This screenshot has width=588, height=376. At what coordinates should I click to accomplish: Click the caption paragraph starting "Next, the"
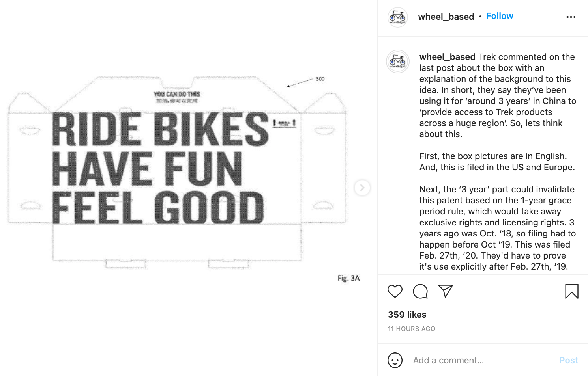497,228
